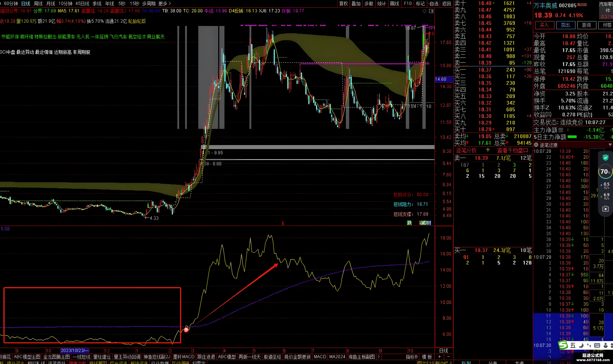Select the MACD indicator tab
This screenshot has width=613, height=364.
pos(320,357)
